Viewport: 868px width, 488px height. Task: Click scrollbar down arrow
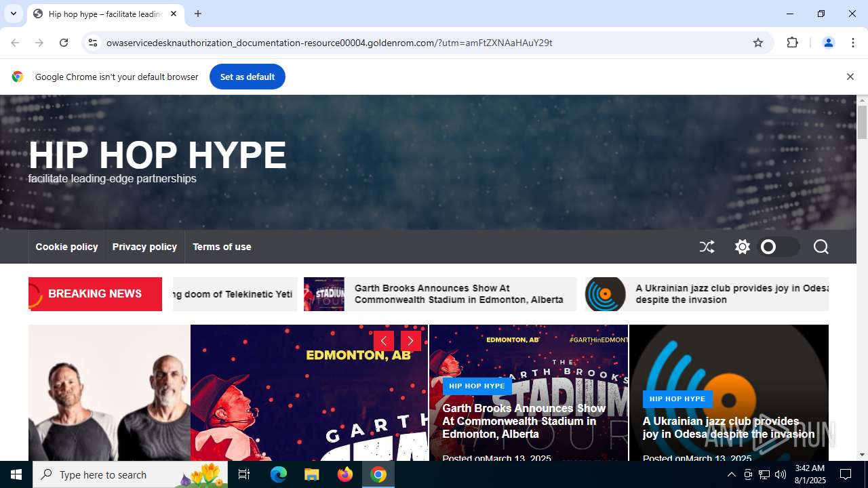(x=862, y=455)
